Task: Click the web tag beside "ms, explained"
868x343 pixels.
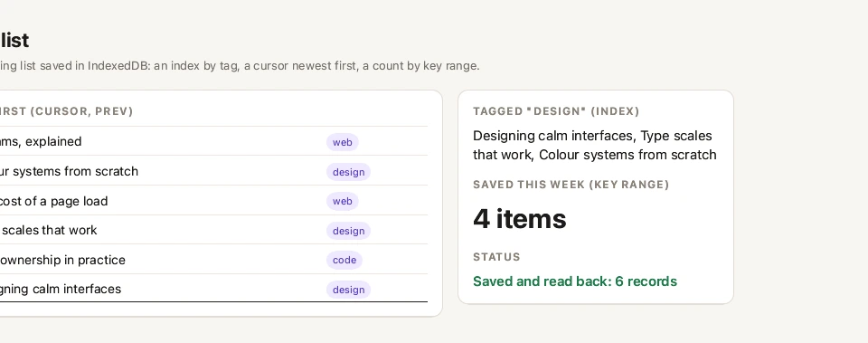Action: pyautogui.click(x=342, y=142)
